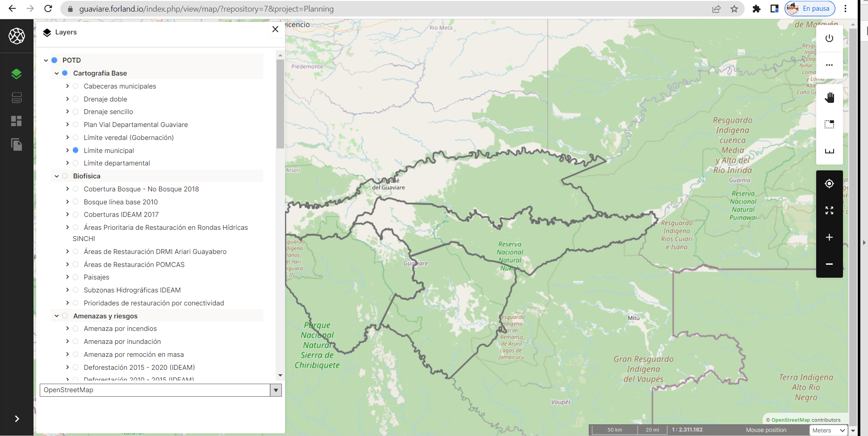Go forward in browser history

point(30,8)
